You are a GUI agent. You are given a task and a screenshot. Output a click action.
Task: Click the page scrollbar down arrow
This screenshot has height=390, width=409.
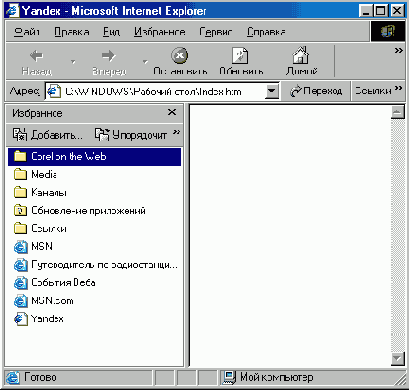click(x=398, y=359)
